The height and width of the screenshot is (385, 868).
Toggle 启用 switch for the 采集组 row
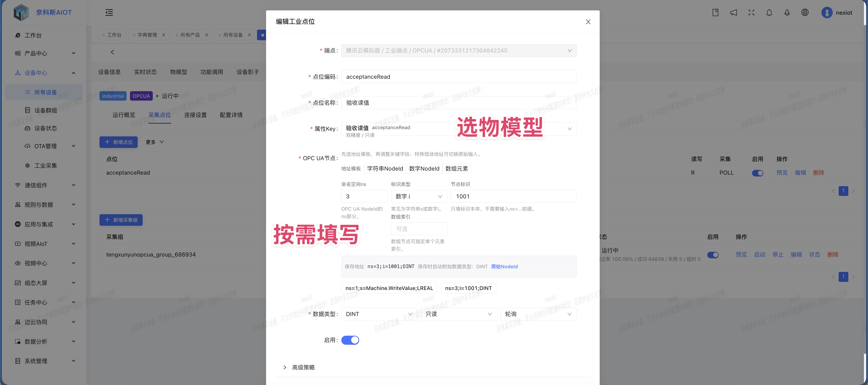pos(713,255)
